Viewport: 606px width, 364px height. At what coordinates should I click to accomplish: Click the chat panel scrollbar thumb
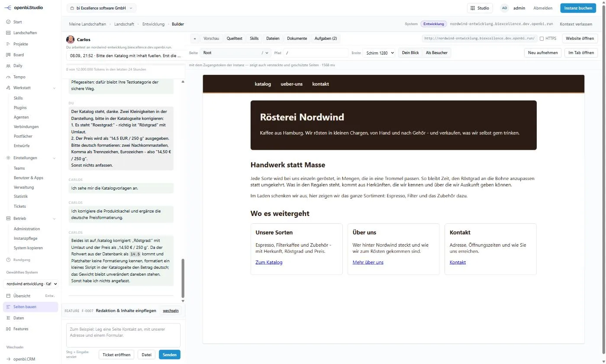(183, 278)
